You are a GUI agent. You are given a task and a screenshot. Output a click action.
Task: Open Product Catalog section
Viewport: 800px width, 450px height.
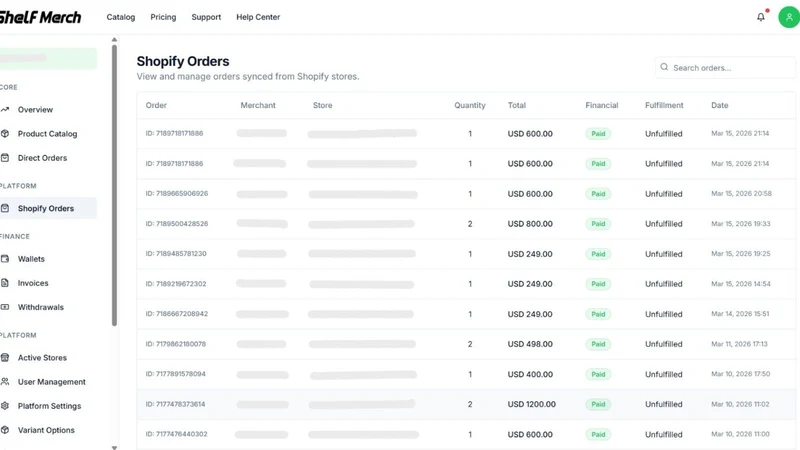point(47,134)
